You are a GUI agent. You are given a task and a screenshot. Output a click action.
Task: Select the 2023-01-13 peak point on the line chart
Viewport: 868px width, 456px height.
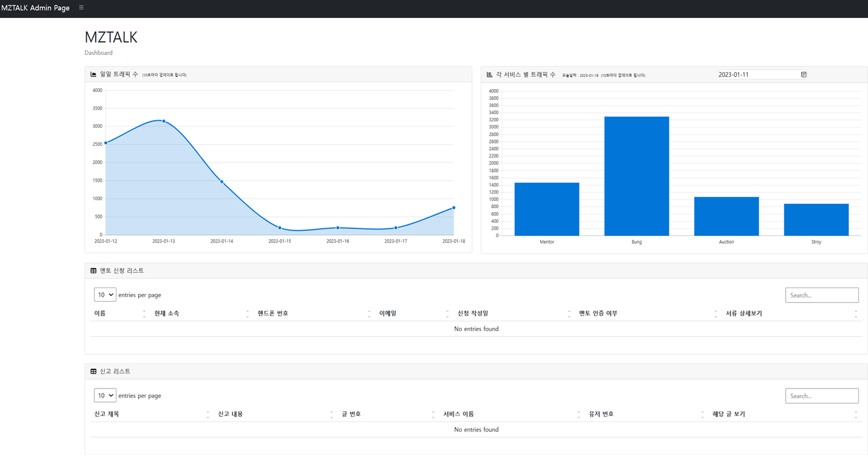pos(164,121)
